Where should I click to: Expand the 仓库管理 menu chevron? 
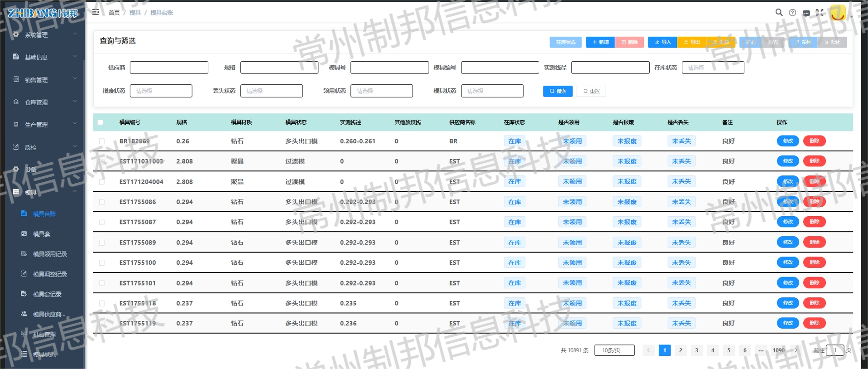click(75, 102)
